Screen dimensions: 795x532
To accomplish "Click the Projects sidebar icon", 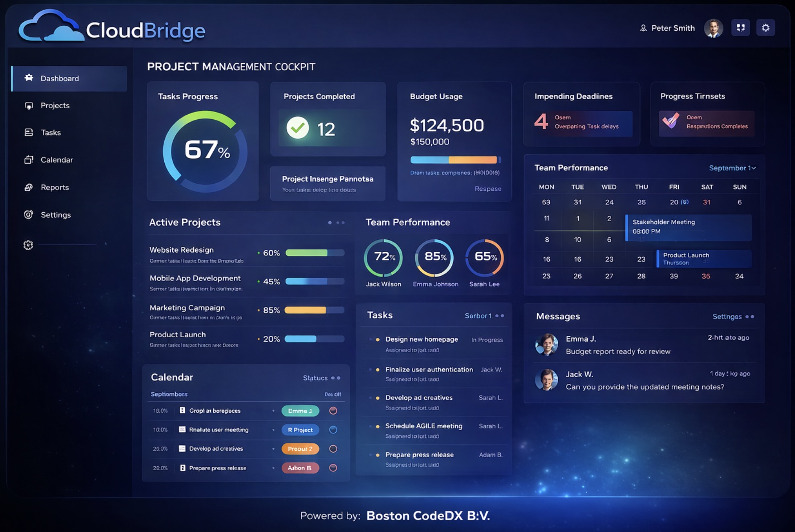I will tap(29, 105).
